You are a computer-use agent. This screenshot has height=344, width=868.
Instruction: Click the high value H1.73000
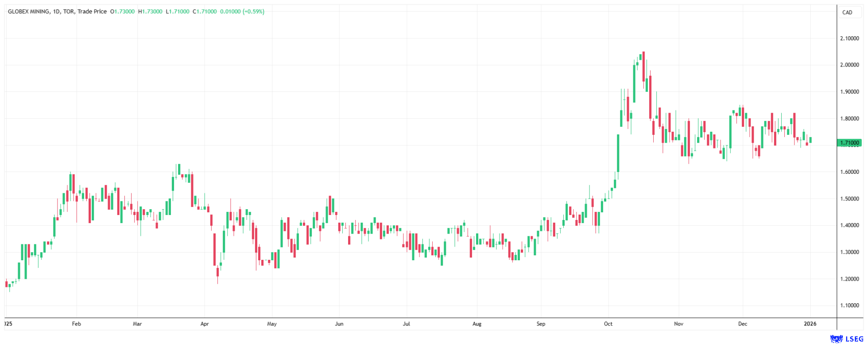click(150, 11)
